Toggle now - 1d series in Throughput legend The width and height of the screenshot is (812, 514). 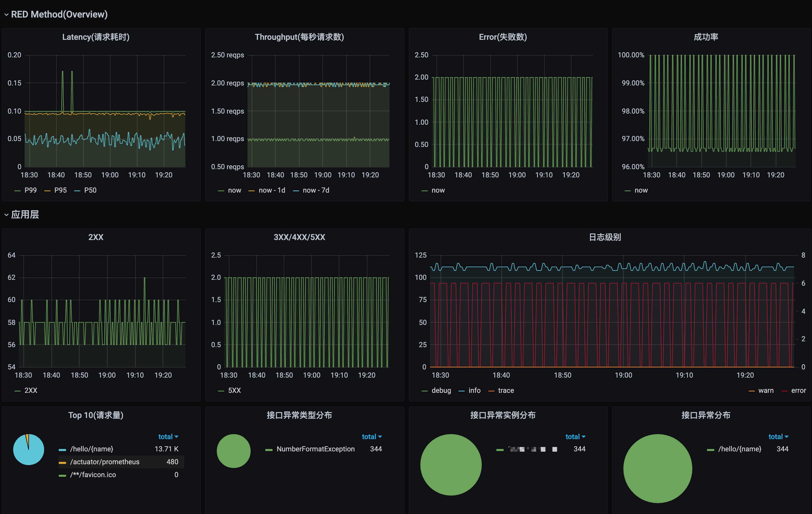272,190
